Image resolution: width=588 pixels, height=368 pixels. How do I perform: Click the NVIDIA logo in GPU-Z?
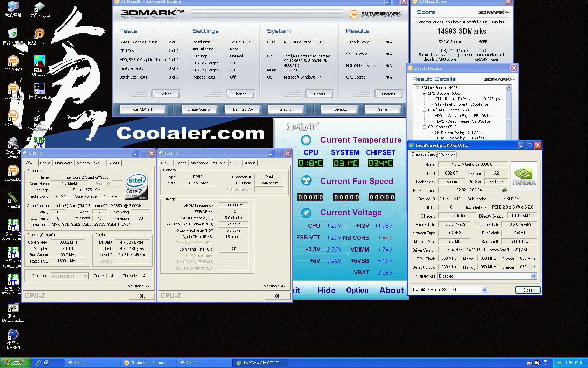click(x=524, y=177)
